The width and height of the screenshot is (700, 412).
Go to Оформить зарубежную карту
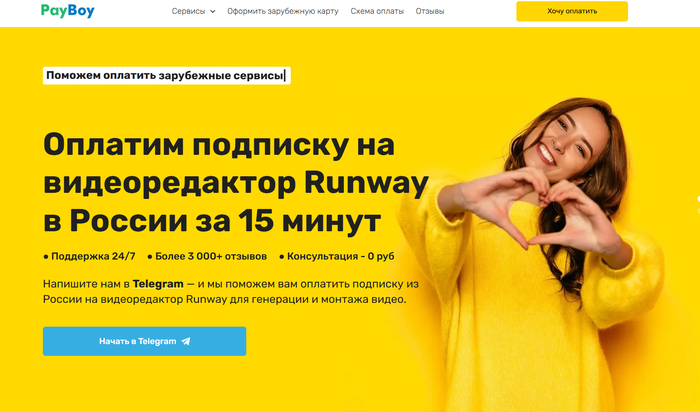pos(283,11)
